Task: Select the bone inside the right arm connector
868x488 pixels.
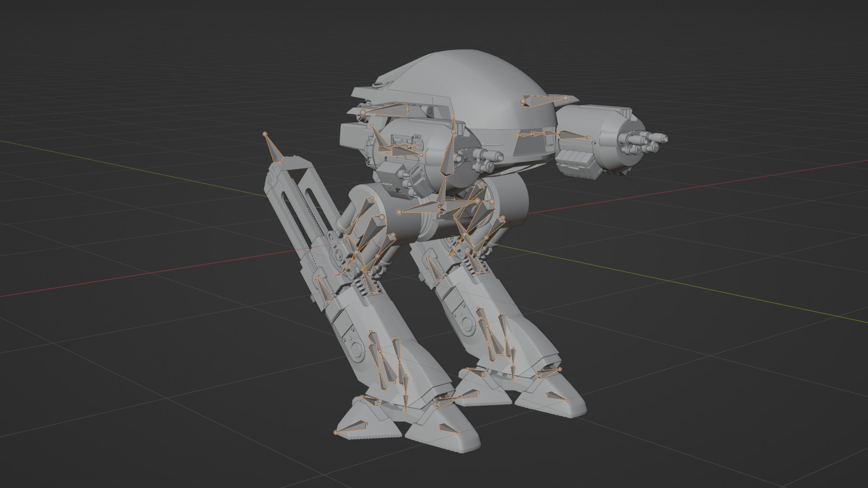Action: pyautogui.click(x=575, y=135)
